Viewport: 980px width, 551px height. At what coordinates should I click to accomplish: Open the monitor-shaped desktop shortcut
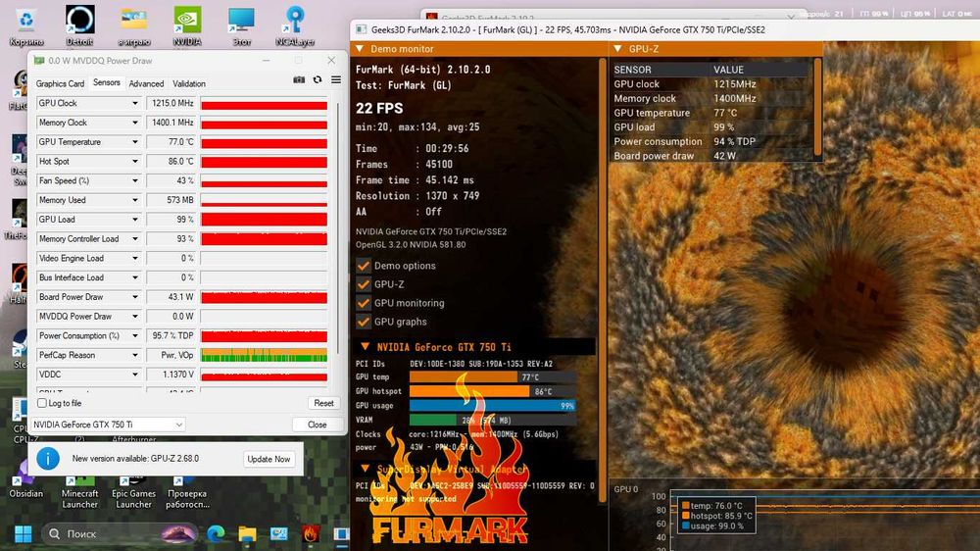click(x=241, y=26)
